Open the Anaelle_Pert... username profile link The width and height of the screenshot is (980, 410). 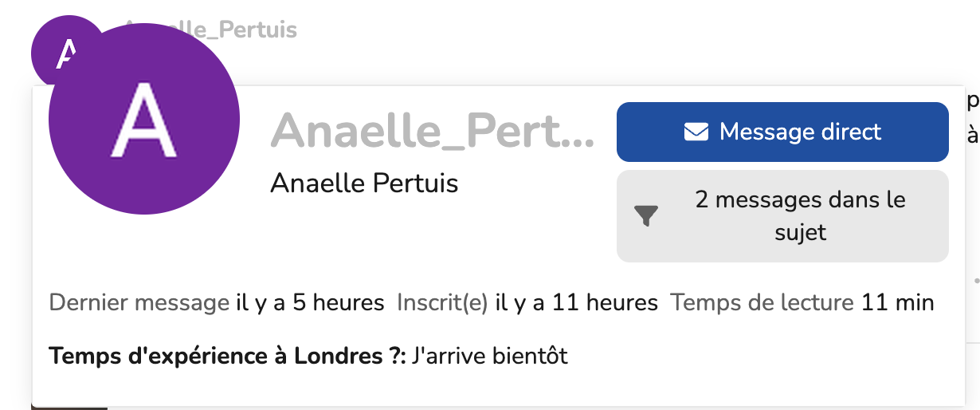point(432,130)
